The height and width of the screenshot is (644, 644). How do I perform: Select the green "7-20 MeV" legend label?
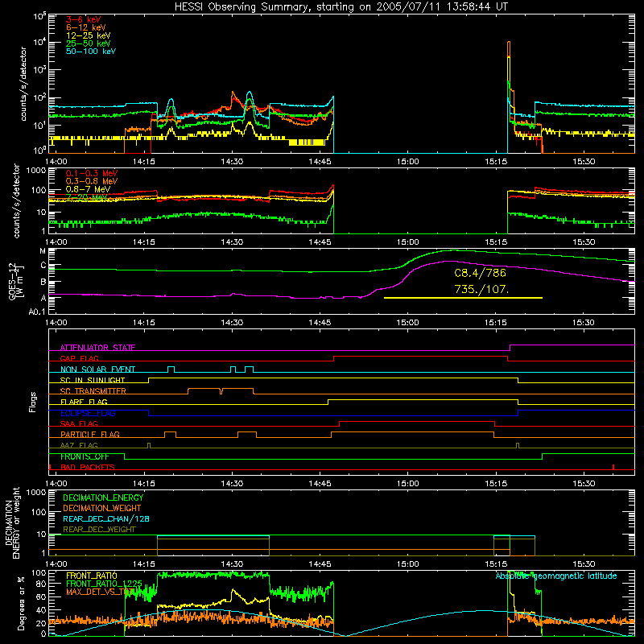[87, 197]
